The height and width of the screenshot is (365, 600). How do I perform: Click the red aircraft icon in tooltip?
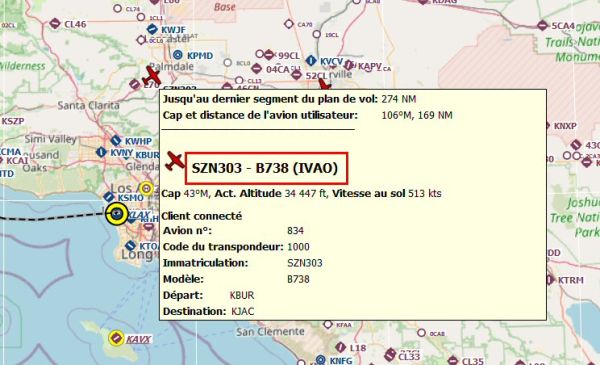tap(174, 161)
